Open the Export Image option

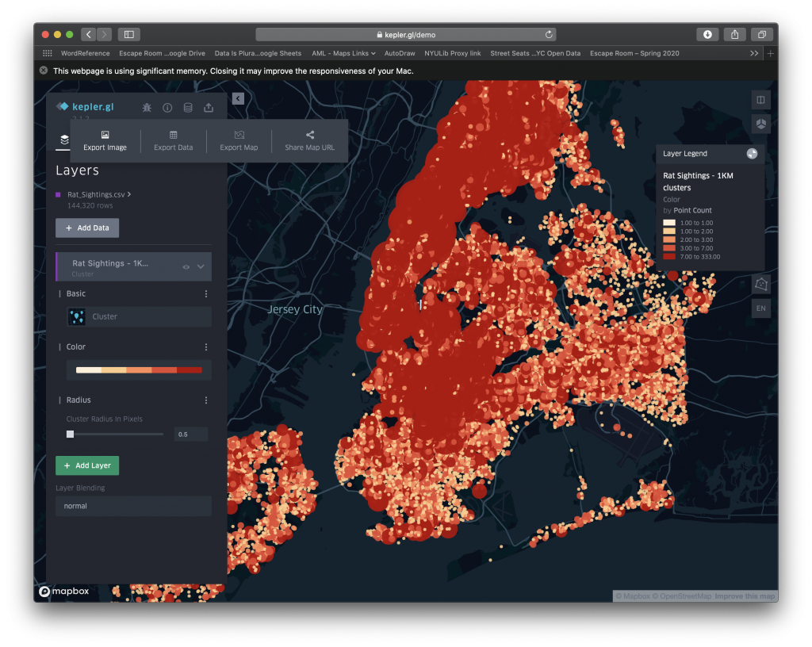click(105, 140)
